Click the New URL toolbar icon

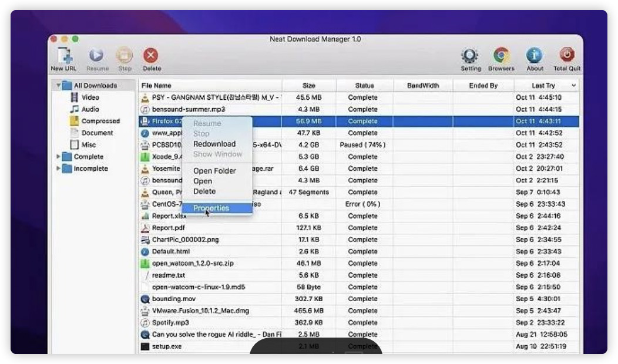[65, 56]
